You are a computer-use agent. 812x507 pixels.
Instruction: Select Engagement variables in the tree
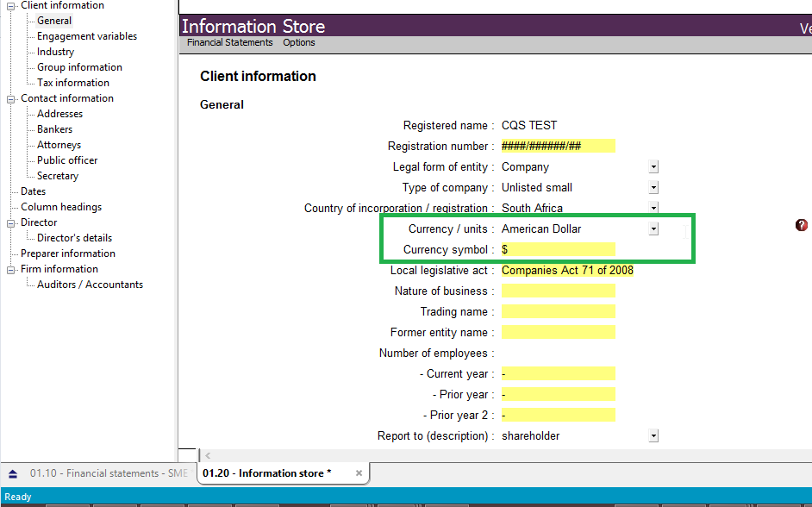pos(87,36)
